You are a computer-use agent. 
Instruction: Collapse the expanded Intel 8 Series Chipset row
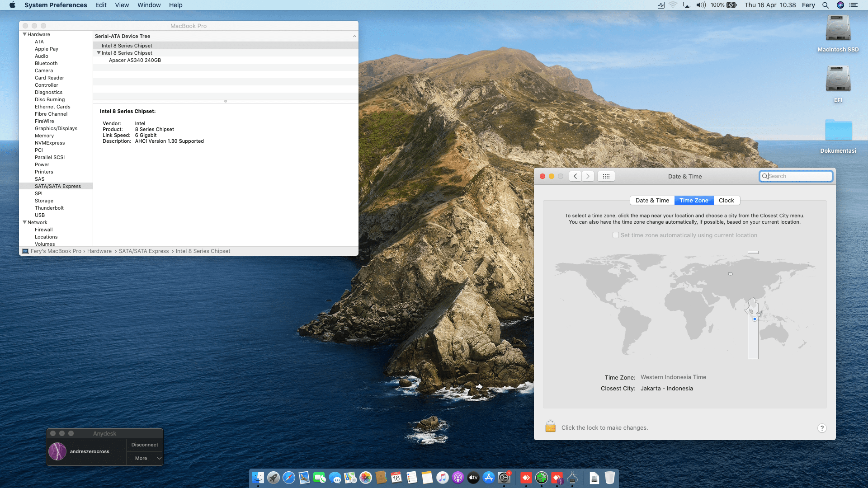[99, 53]
